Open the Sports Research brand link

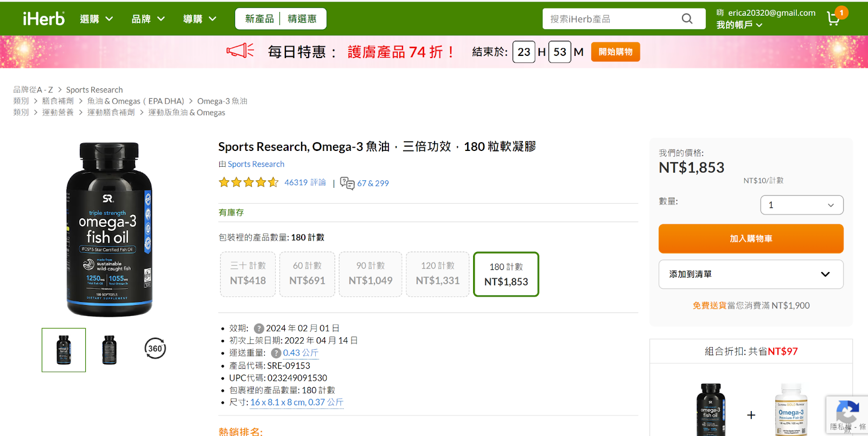tap(256, 164)
